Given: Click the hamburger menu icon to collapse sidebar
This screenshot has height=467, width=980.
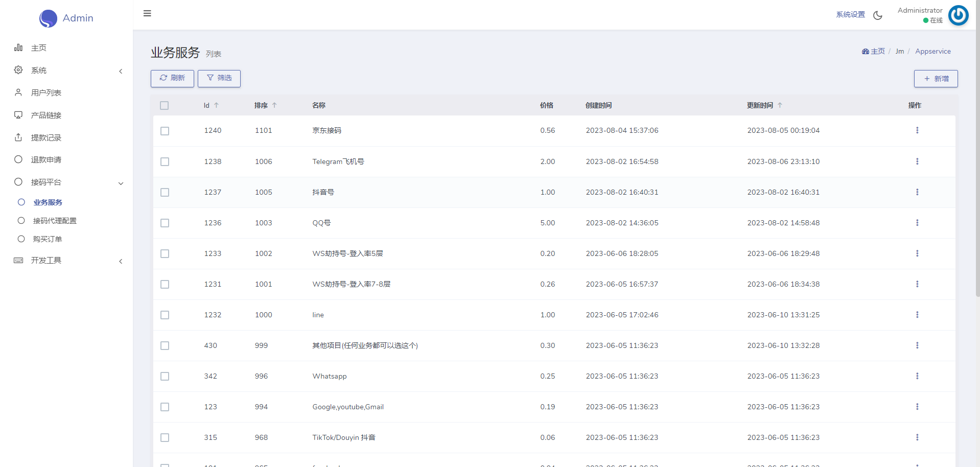Looking at the screenshot, I should (x=147, y=13).
